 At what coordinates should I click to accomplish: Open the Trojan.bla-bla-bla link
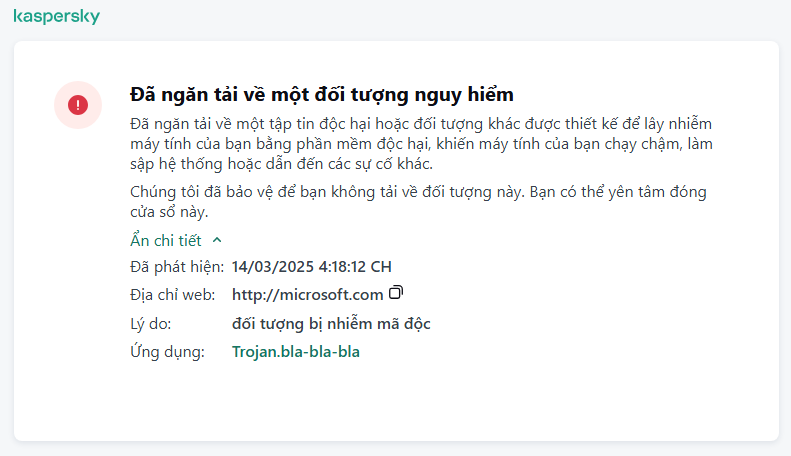(x=296, y=352)
